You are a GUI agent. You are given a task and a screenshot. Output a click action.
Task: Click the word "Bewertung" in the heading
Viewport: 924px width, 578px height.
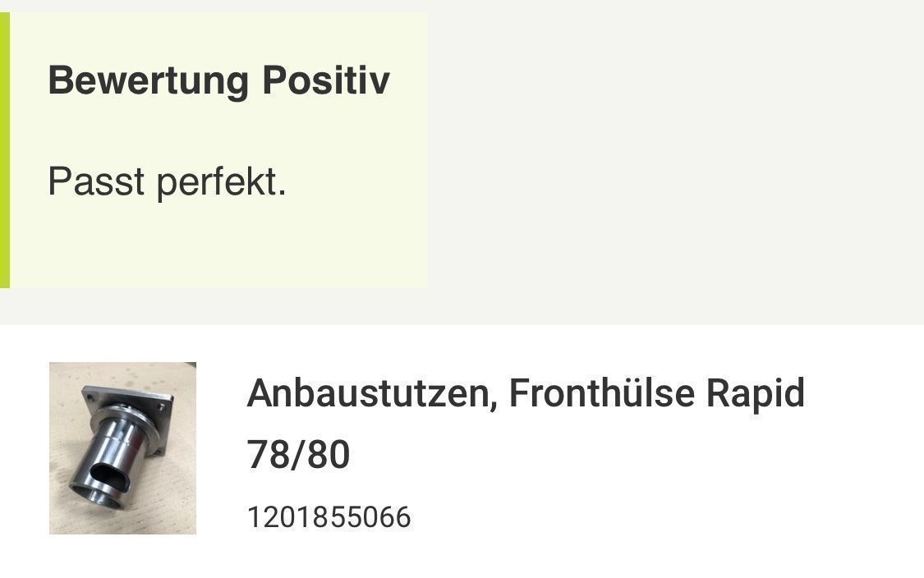click(149, 80)
